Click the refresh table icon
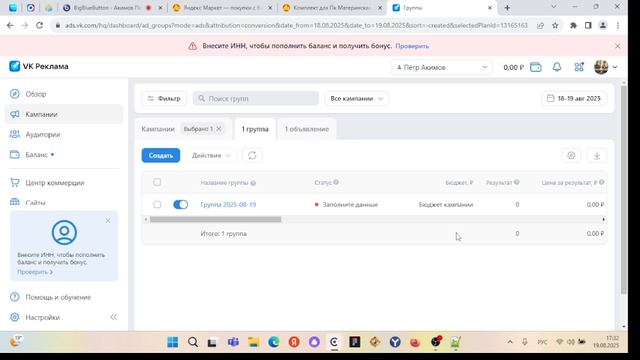Screen dimensions: 640x360 pos(252,156)
